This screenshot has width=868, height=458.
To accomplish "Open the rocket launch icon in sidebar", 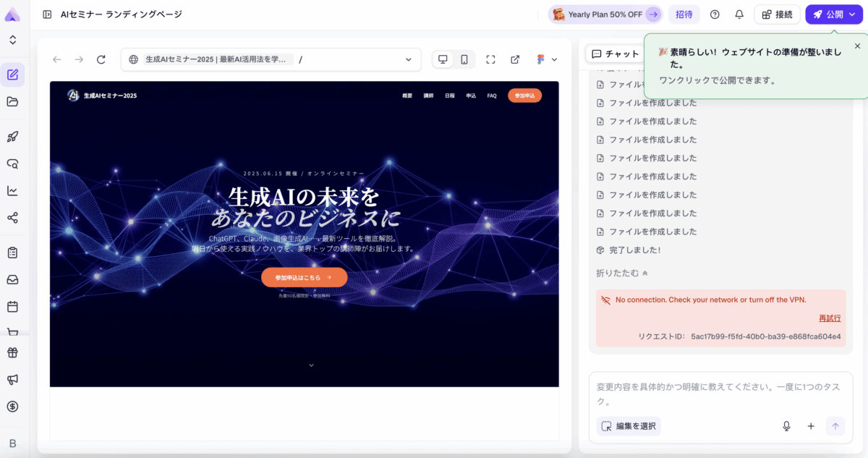I will pos(12,137).
